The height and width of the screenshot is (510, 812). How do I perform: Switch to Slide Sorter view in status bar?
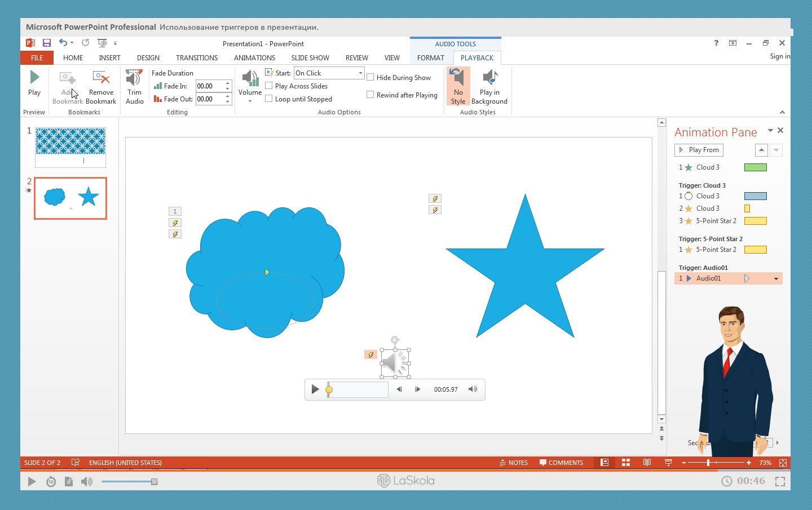tap(625, 463)
